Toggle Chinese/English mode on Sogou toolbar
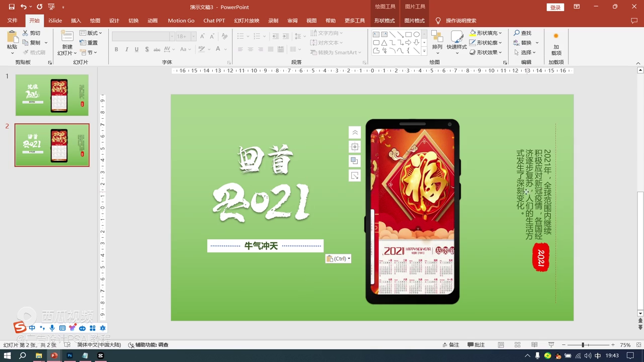644x362 pixels. click(32, 328)
